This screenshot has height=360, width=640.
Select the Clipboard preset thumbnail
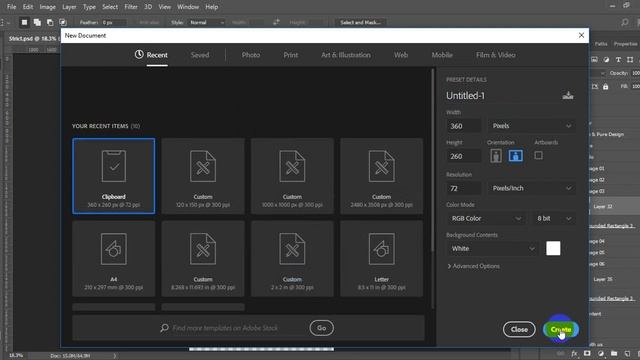[x=113, y=176]
